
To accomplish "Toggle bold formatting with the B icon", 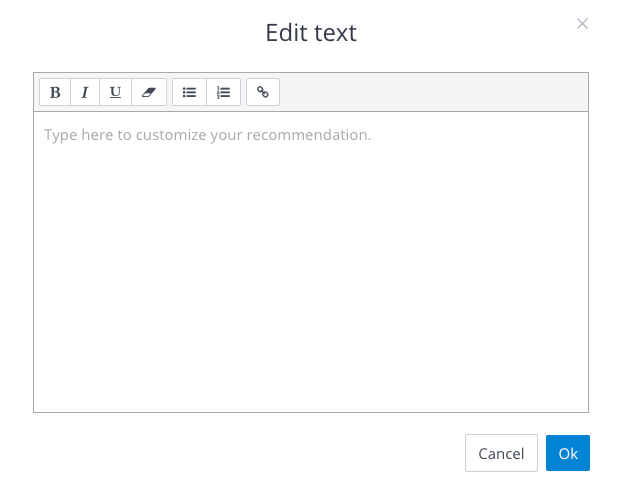I will 55,92.
